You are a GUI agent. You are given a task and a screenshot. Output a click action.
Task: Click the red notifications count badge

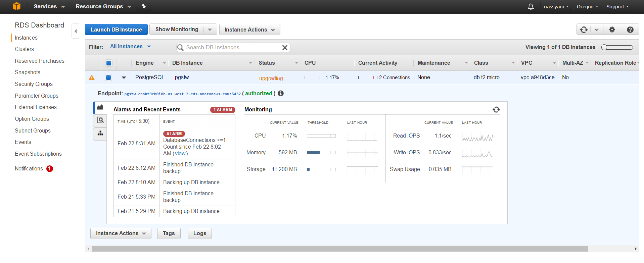(50, 169)
